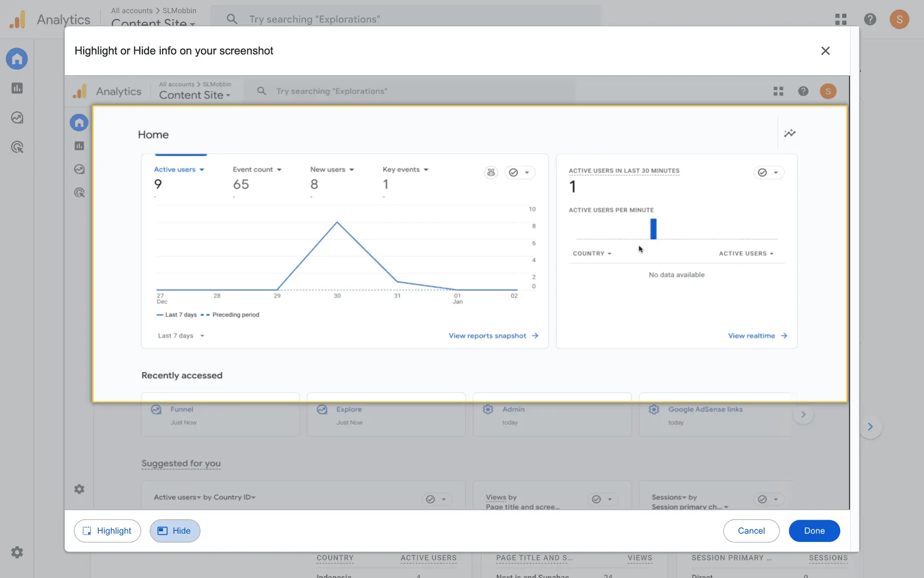Open the Reports icon in left sidebar
Viewport: 924px width, 578px height.
point(17,88)
